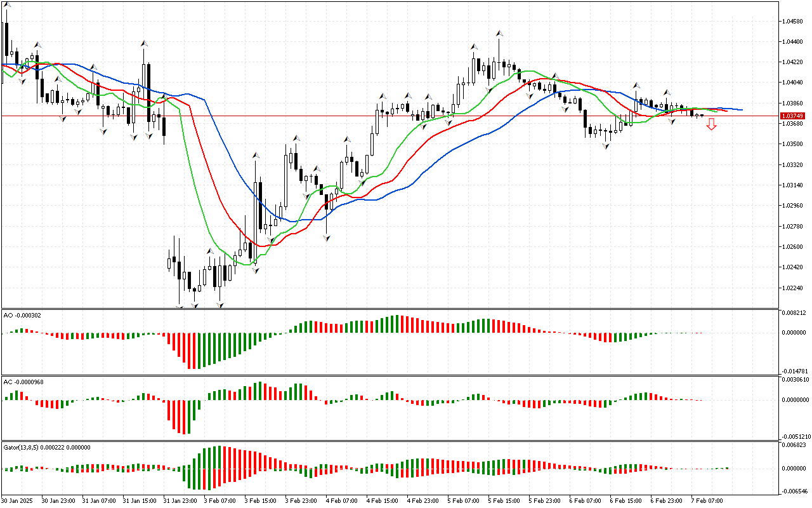Click the AC -0.0000968 indicator label
This screenshot has height=508, width=812.
(23, 382)
